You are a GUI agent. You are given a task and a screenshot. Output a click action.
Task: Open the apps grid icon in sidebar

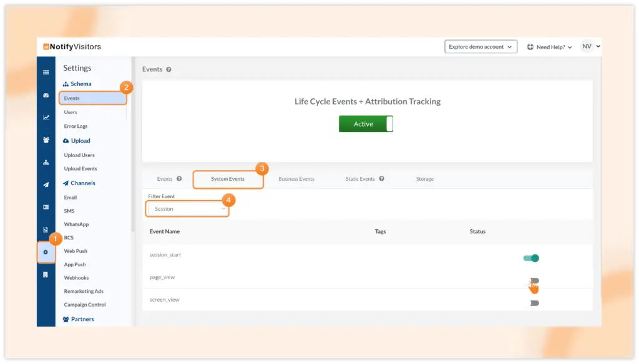pos(46,72)
